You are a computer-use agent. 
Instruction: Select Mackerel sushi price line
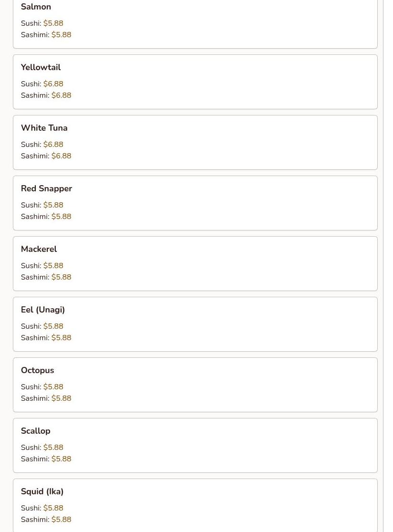click(x=42, y=266)
